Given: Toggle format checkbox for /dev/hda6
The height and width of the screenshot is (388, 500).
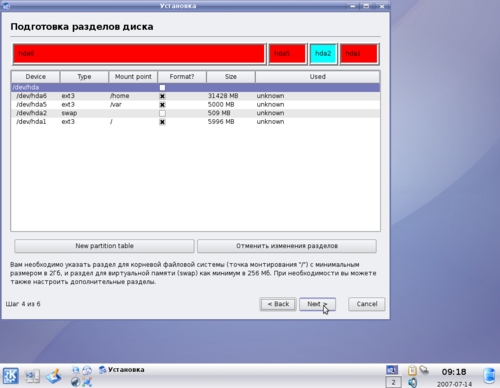Looking at the screenshot, I should (162, 96).
